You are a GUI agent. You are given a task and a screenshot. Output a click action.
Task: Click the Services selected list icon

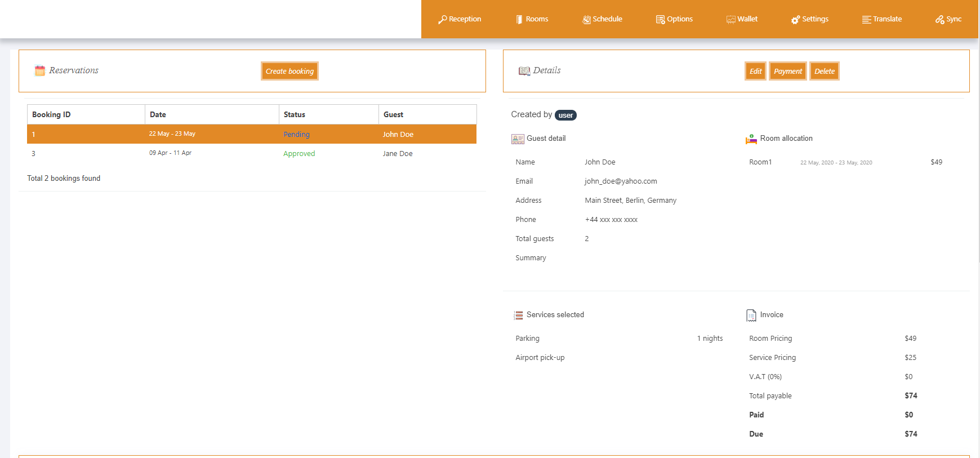pyautogui.click(x=518, y=315)
